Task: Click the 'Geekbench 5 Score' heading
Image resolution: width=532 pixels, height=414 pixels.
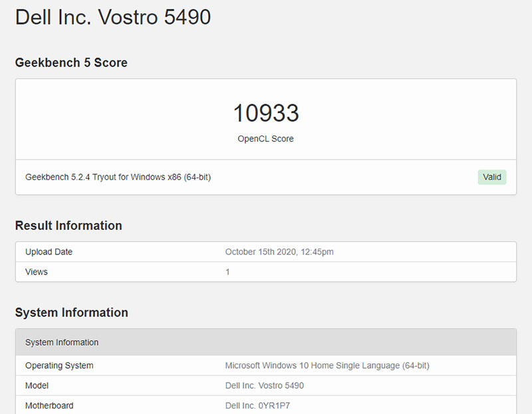Action: [x=71, y=62]
